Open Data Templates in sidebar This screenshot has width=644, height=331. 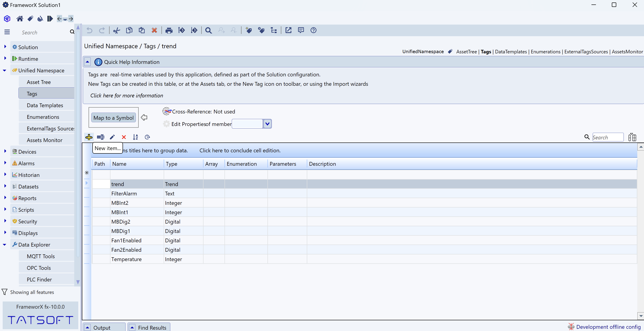coord(47,105)
